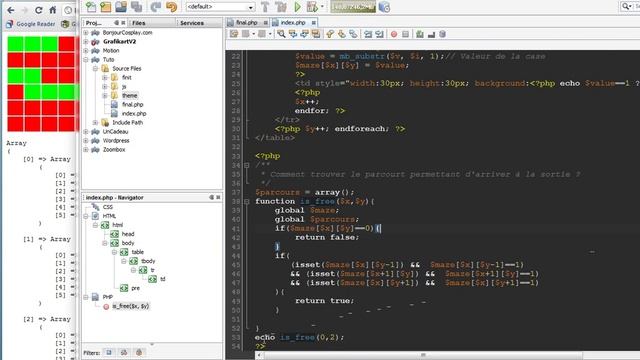
Task: Click the Toggle Bookmark icon
Action: click(353, 34)
